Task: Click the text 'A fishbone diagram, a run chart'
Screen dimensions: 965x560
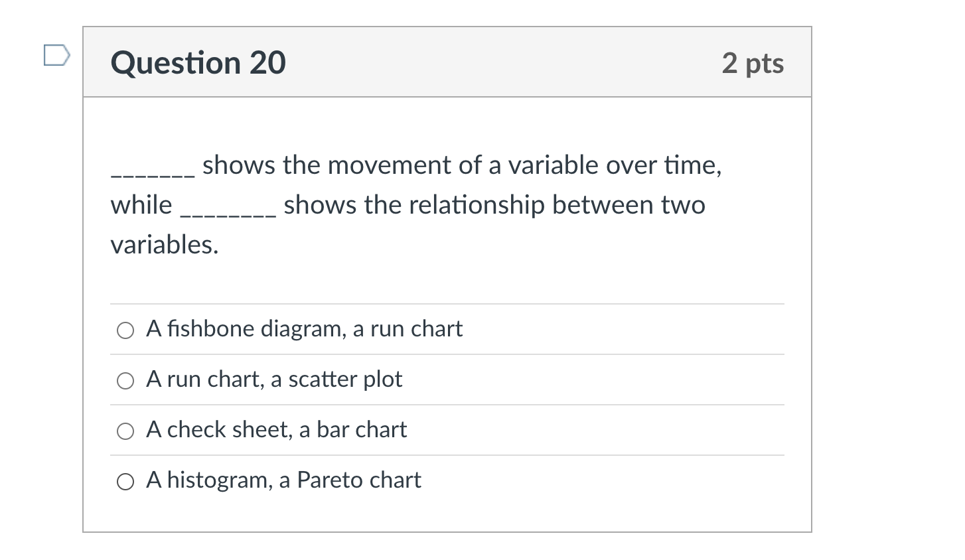Action: click(x=305, y=328)
